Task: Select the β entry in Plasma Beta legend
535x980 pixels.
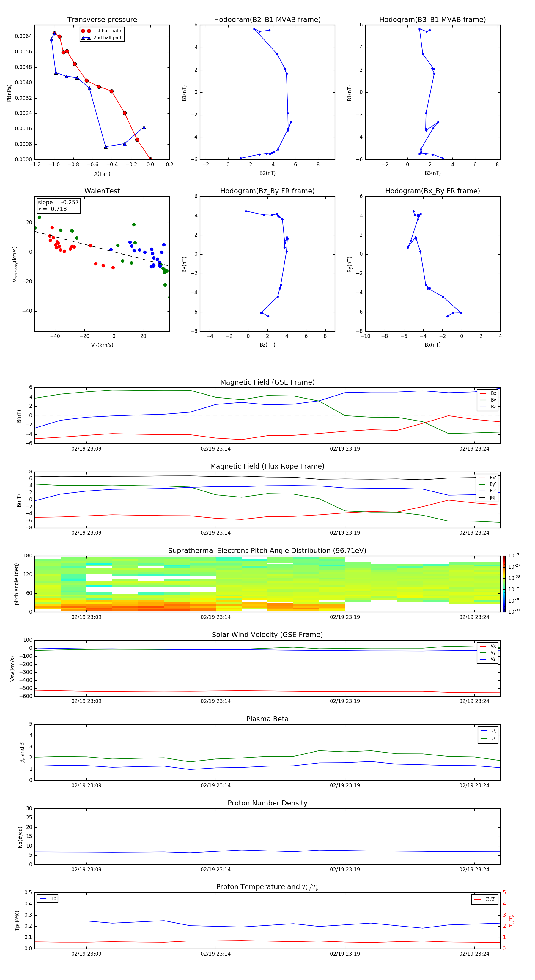Action: 488,739
